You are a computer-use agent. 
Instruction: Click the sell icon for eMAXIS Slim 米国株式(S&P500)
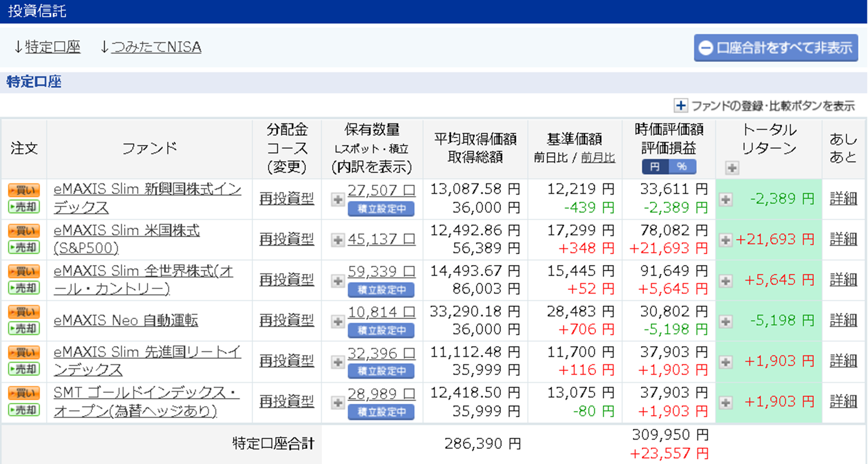(24, 247)
